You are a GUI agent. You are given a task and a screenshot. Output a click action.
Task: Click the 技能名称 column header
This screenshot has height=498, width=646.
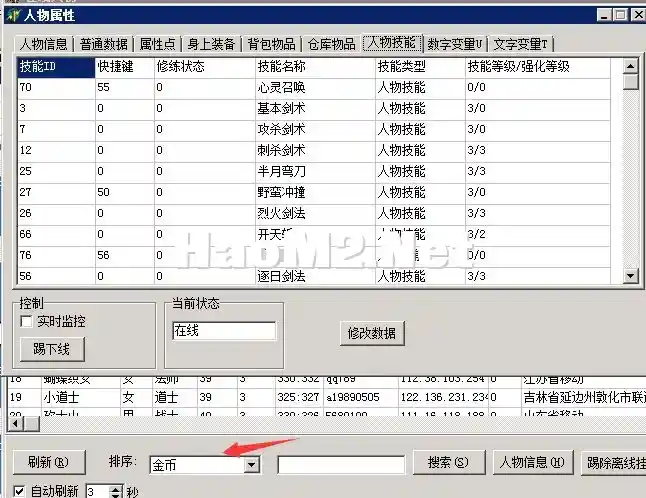[315, 67]
